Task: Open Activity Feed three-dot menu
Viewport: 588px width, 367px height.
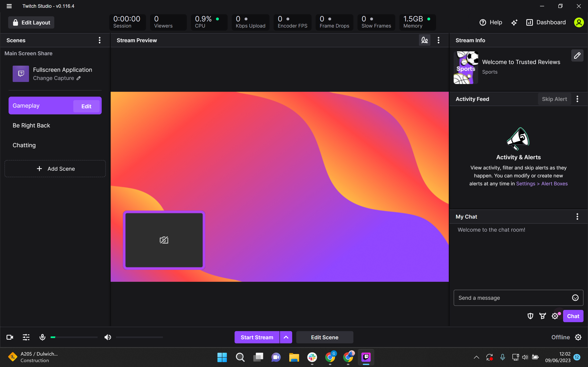Action: pyautogui.click(x=577, y=99)
